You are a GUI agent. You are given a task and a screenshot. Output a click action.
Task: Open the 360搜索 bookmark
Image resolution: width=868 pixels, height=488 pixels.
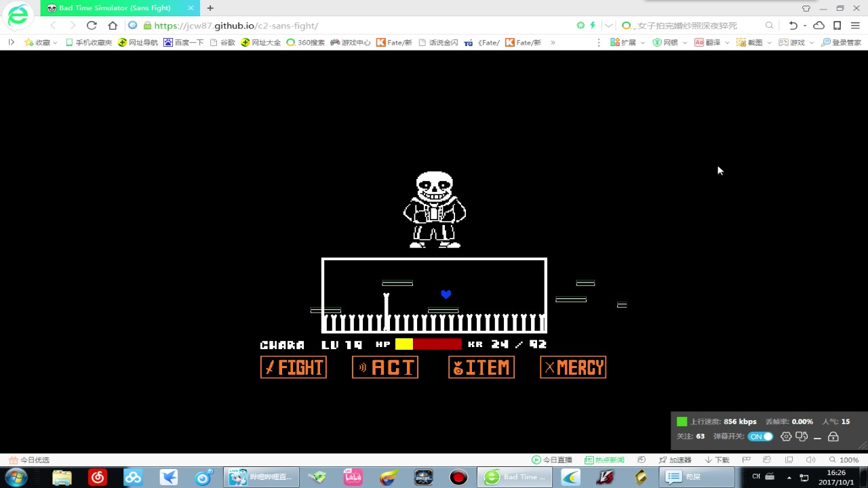coord(306,42)
